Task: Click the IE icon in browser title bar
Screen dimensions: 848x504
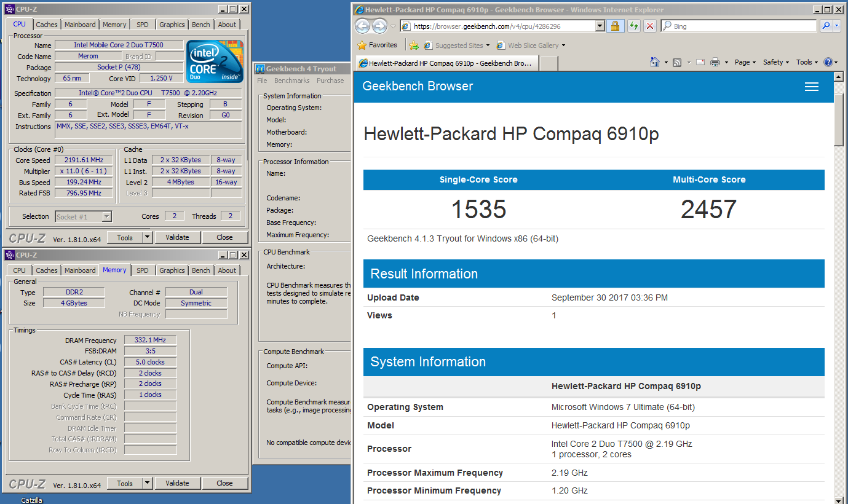Action: coord(360,9)
